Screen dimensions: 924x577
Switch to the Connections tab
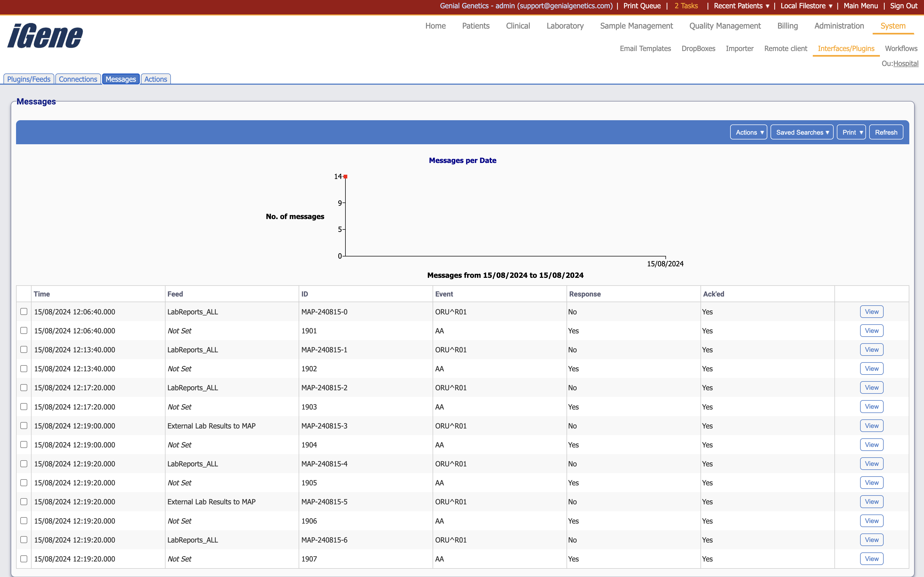[x=78, y=79]
